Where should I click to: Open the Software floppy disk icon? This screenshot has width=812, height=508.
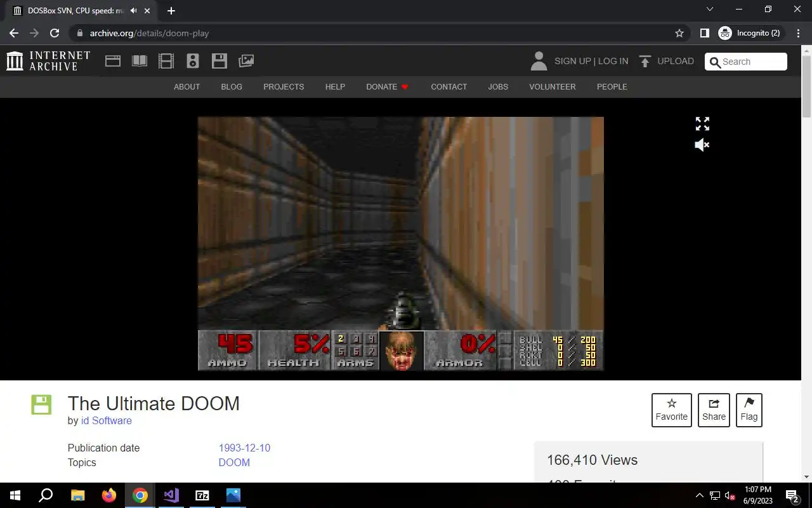tap(219, 61)
